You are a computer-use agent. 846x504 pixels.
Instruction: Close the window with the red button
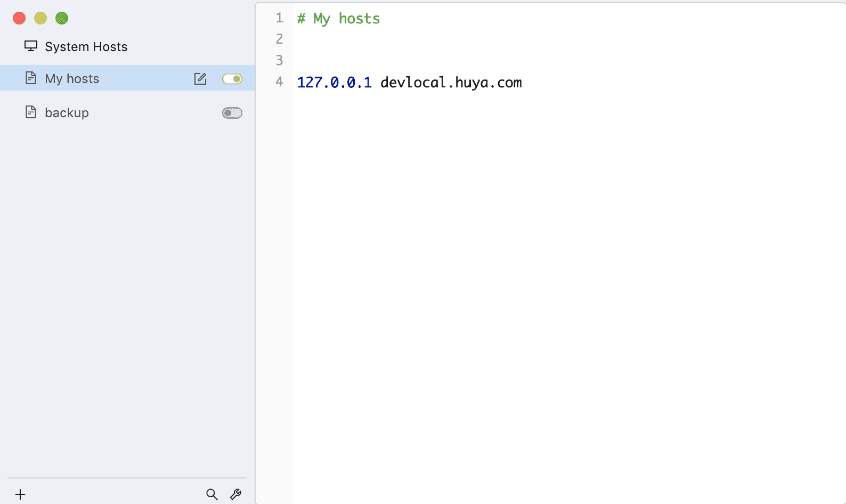pos(19,18)
